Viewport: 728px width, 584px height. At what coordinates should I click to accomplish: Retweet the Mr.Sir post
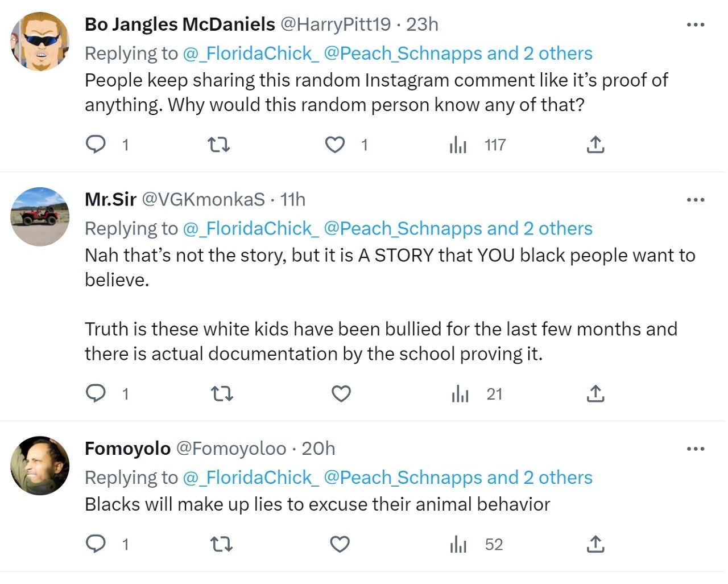(x=222, y=393)
